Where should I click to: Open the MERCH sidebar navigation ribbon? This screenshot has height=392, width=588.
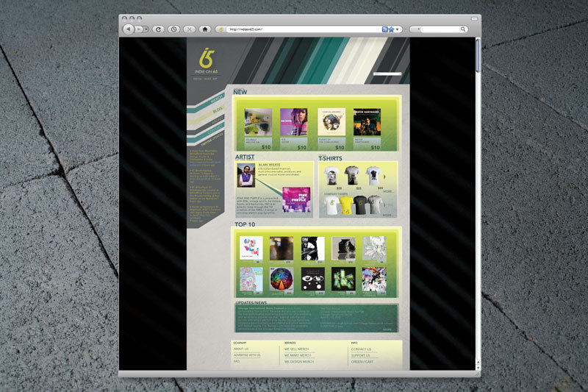point(206,104)
